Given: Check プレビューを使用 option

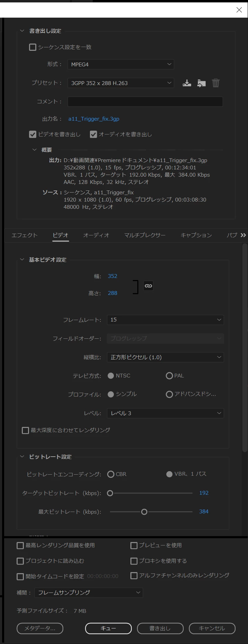Looking at the screenshot, I should tap(134, 545).
